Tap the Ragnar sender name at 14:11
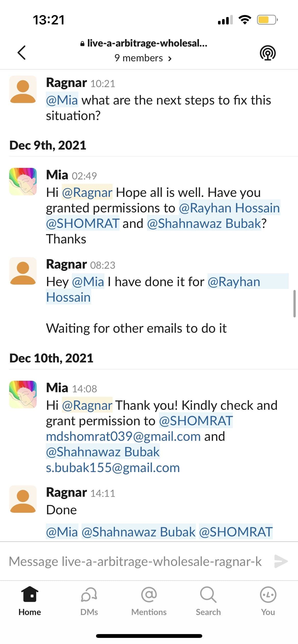This screenshot has height=644, width=298. tap(66, 492)
